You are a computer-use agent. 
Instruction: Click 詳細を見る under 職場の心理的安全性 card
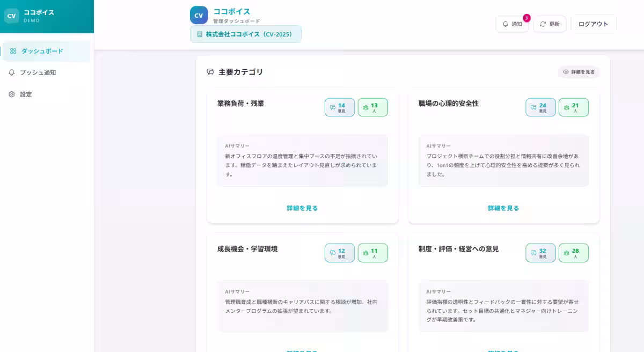(x=503, y=208)
